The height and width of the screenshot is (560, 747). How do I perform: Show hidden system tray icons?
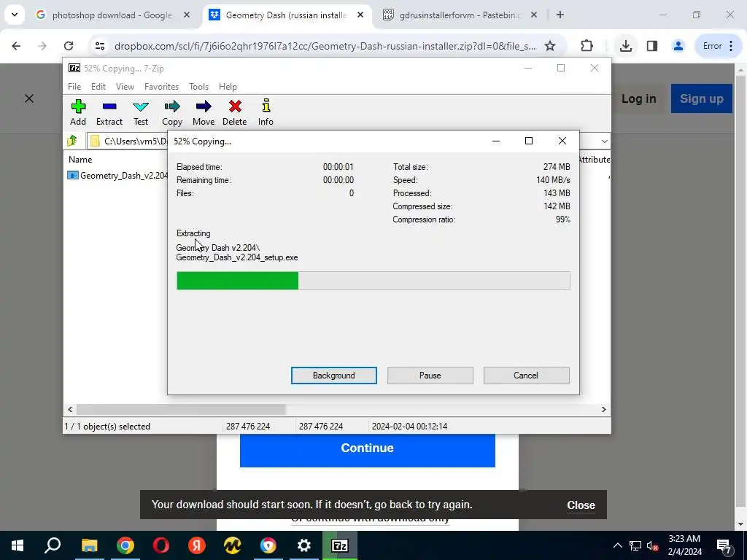[x=617, y=545]
